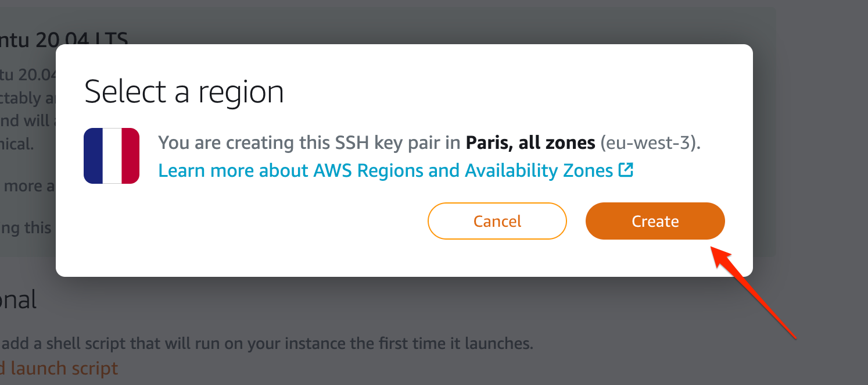Click the partially hidden "onal" heading
Screen dimensions: 868x385
tap(19, 300)
